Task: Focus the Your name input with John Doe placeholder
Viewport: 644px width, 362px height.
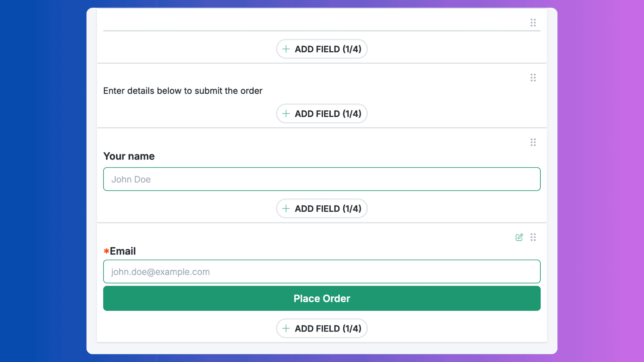Action: 322,179
